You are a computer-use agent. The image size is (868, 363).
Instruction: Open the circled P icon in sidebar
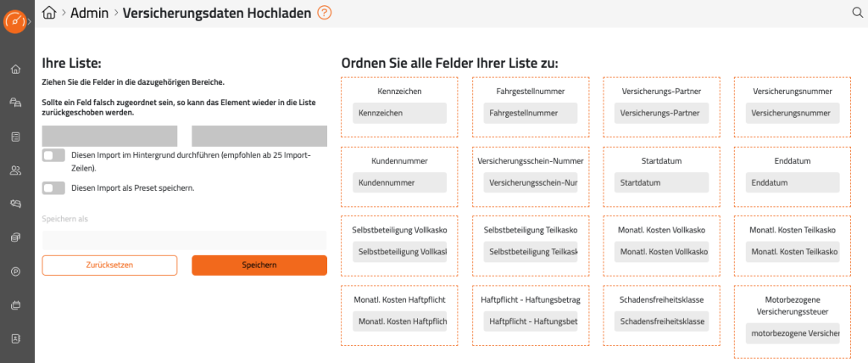tap(15, 271)
